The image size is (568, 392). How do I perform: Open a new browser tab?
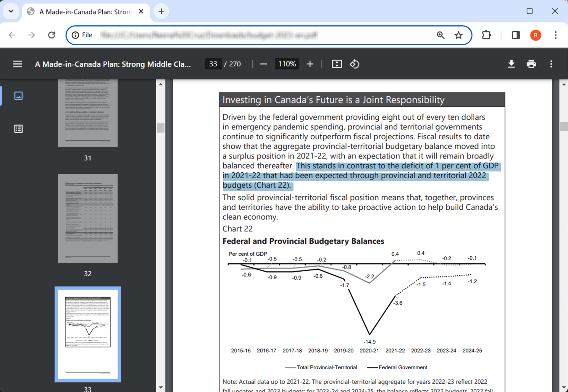[x=161, y=11]
